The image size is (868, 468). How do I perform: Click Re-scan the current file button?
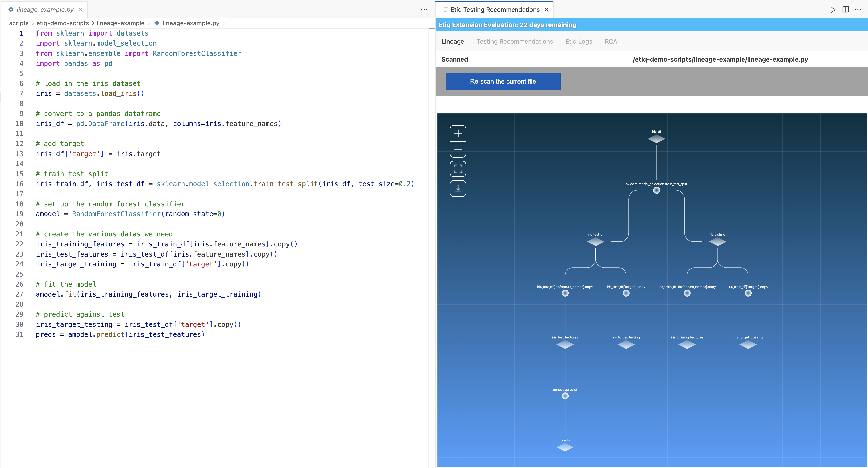[x=503, y=81]
